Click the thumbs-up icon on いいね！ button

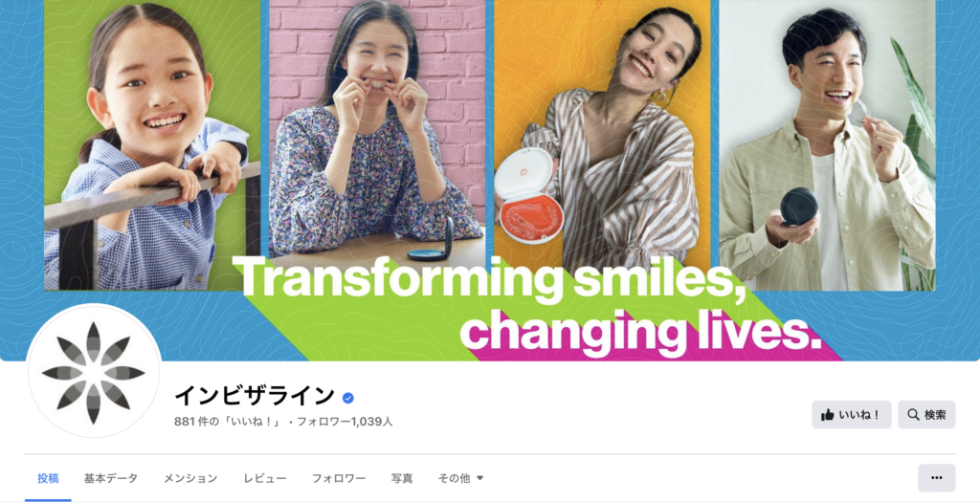(828, 415)
